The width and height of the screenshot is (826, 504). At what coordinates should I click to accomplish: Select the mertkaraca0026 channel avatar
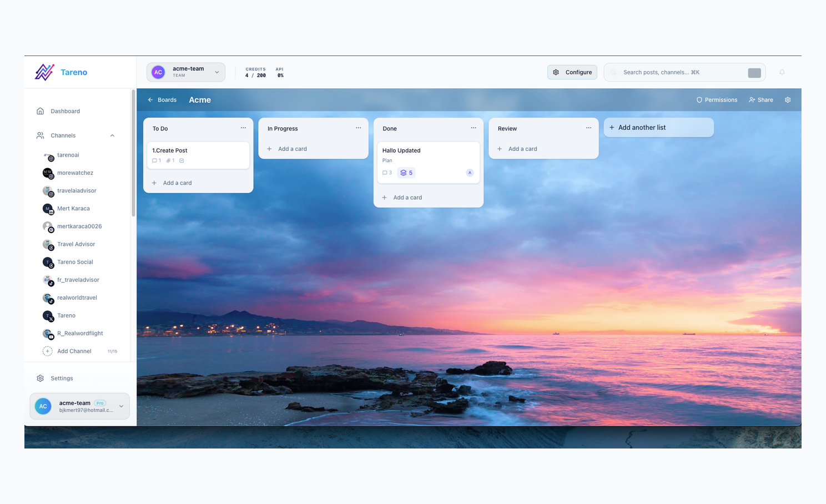tap(48, 226)
